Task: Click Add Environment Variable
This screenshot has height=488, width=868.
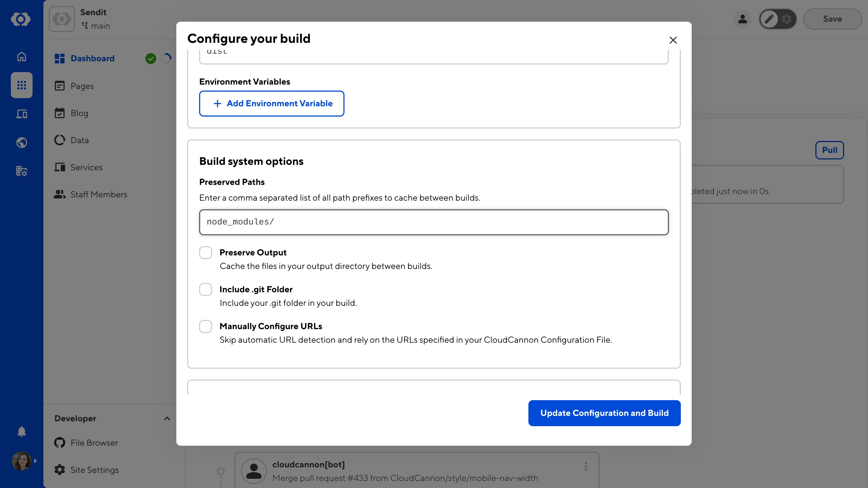Action: [272, 103]
